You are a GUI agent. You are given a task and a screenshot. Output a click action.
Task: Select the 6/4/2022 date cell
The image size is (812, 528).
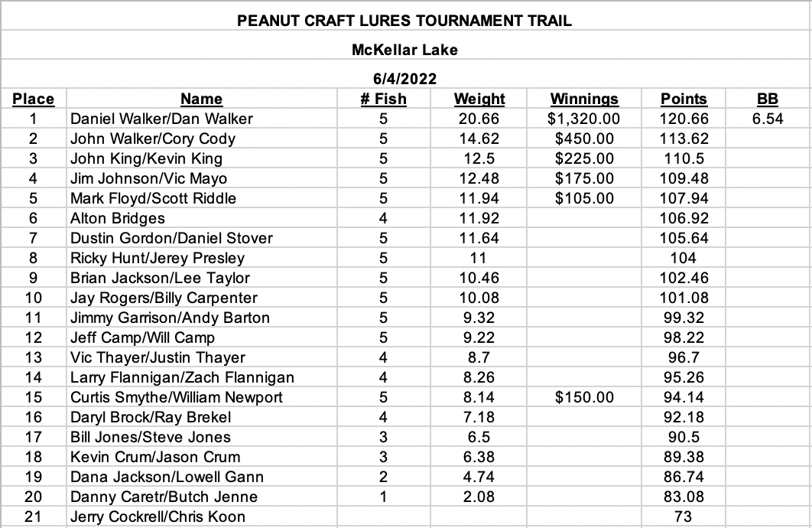(405, 79)
